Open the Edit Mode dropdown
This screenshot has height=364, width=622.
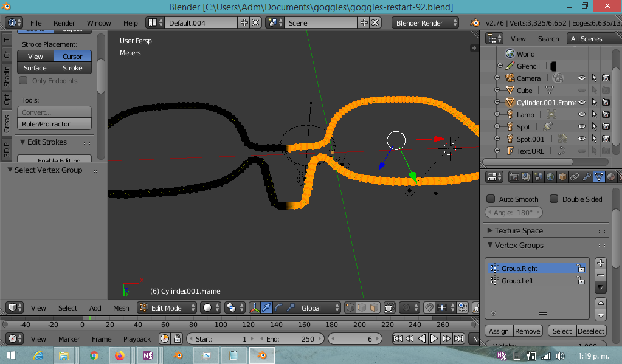[x=167, y=307]
